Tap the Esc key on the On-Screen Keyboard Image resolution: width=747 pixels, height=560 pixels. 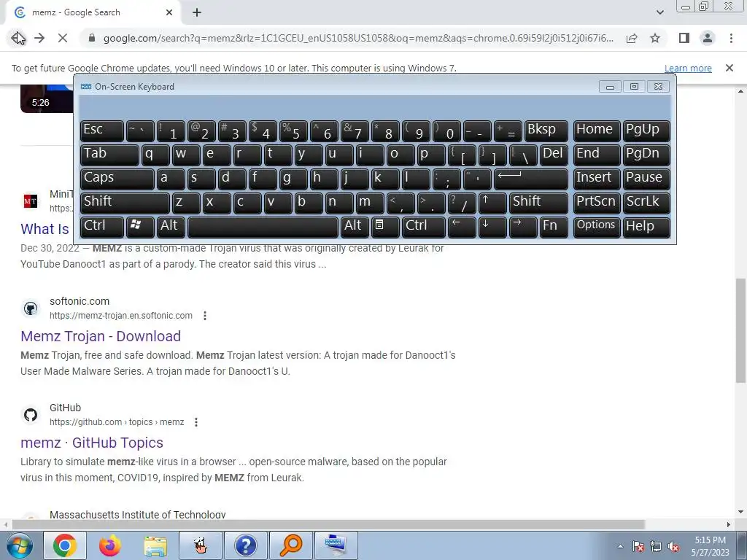[x=102, y=131]
